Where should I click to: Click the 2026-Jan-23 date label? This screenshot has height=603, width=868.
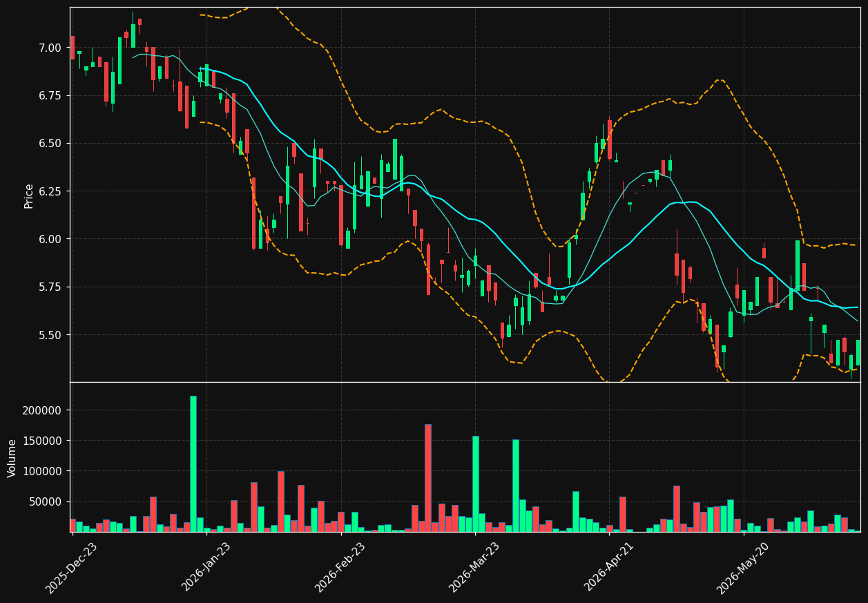(x=206, y=567)
